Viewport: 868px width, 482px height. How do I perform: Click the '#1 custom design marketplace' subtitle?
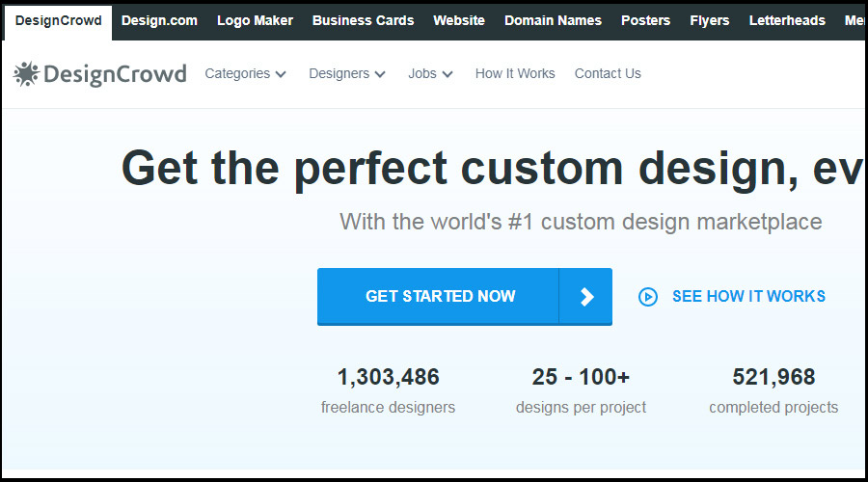click(x=581, y=222)
